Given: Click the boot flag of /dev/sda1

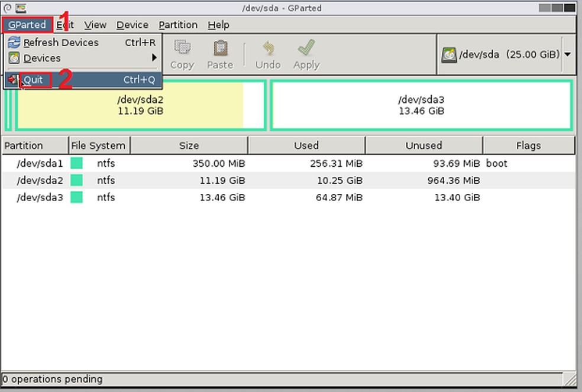Looking at the screenshot, I should click(497, 163).
